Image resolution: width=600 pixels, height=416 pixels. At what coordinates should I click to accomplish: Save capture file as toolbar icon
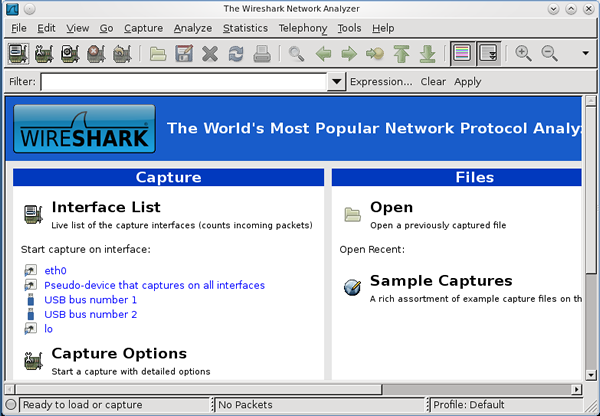184,54
